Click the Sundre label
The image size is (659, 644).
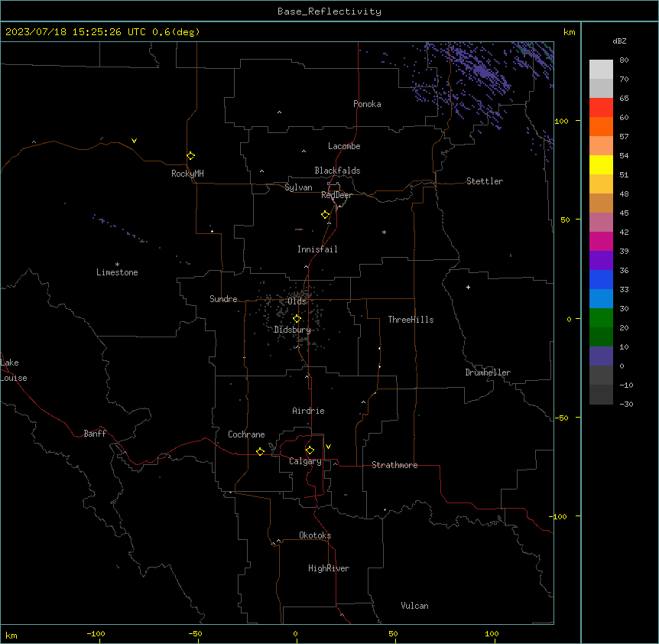click(x=223, y=299)
